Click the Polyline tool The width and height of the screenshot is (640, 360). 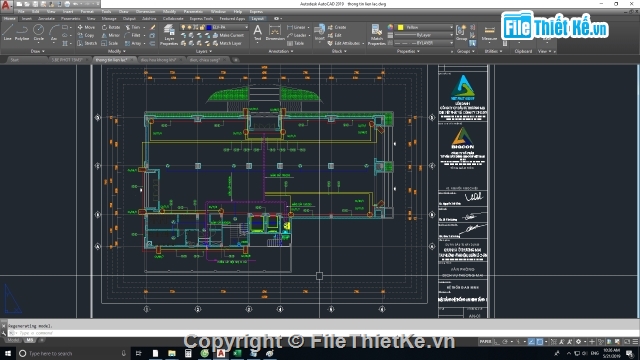(x=22, y=32)
